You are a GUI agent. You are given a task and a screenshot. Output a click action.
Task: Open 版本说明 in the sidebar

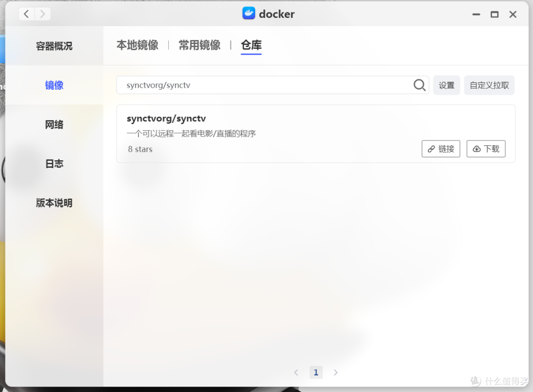pos(54,203)
